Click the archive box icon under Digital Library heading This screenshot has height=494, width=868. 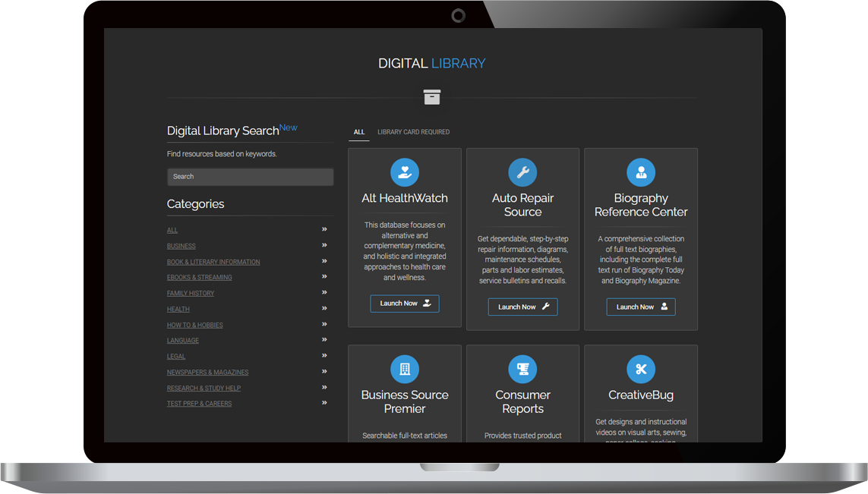tap(432, 97)
